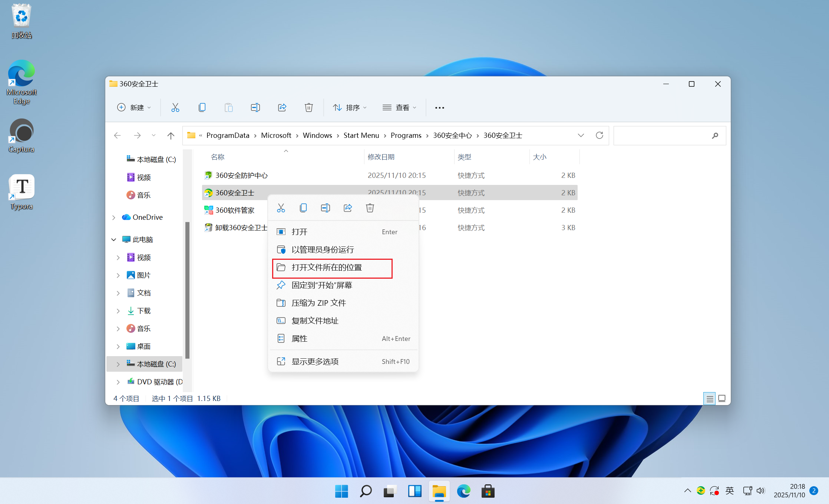829x504 pixels.
Task: Click the Delete icon in the context menu
Action: 370,208
